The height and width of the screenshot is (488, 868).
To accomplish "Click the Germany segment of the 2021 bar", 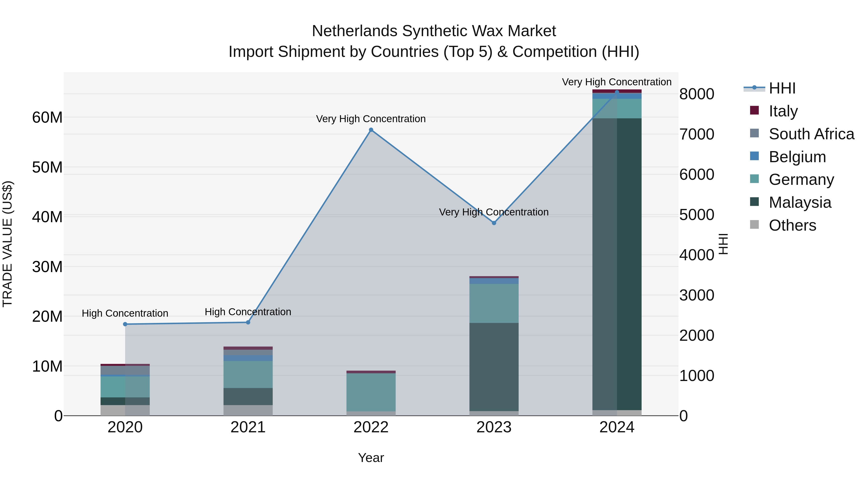I will click(x=248, y=374).
